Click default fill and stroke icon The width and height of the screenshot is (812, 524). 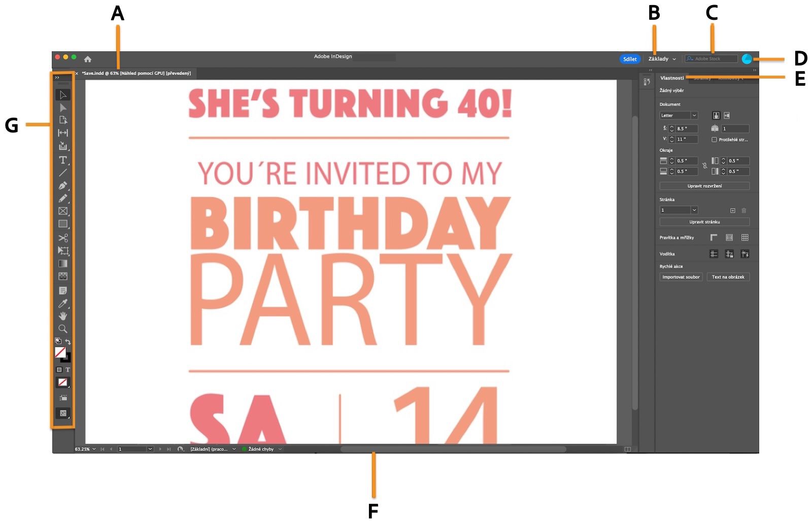pos(58,341)
